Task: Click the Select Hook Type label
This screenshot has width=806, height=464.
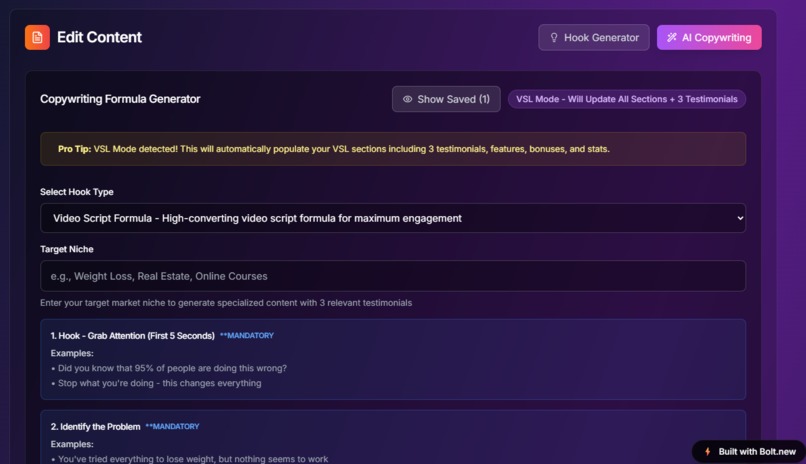Action: tap(77, 192)
